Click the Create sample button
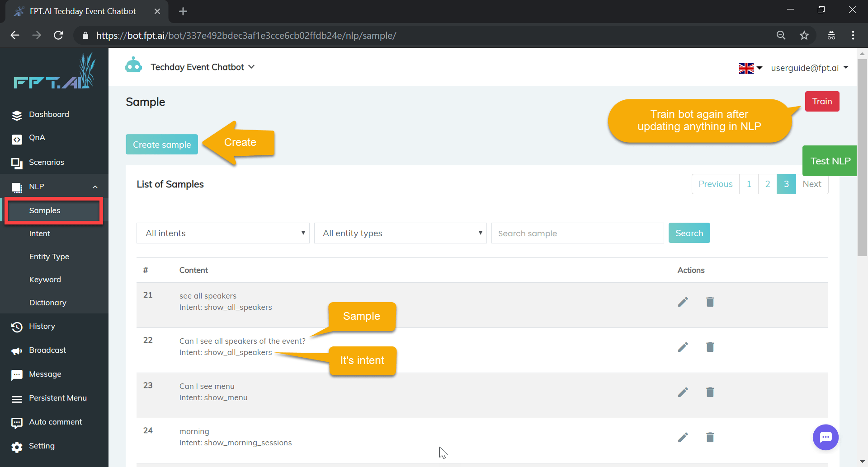 pos(162,145)
